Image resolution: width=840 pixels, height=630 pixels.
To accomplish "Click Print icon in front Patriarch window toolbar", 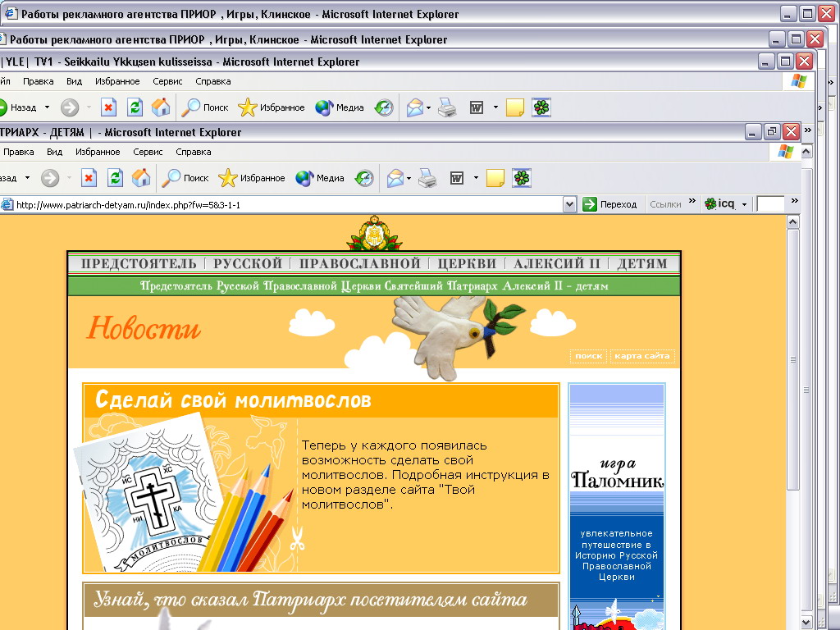I will tap(427, 178).
